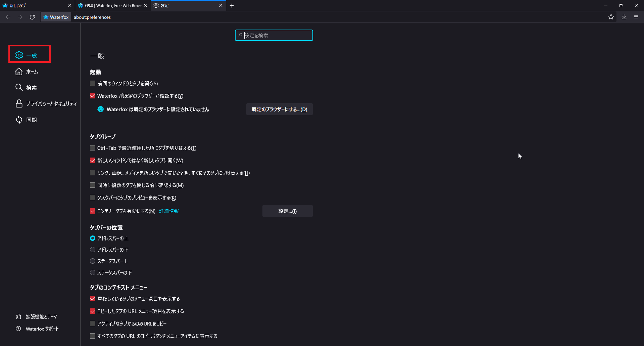Screen dimensions: 644x346
Task: Uncheck 新しいウィンドウではなく新しいタブに開く
Action: [x=93, y=160]
